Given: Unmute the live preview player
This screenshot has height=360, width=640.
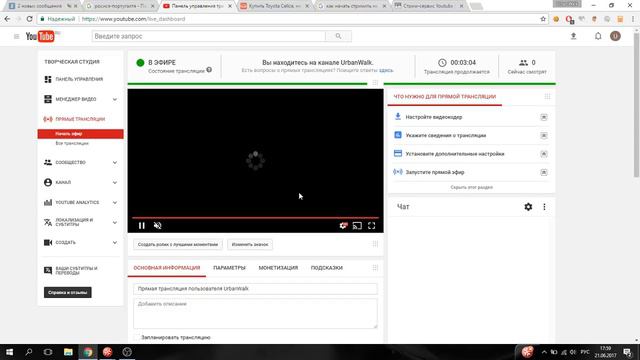Looking at the screenshot, I should [x=158, y=226].
